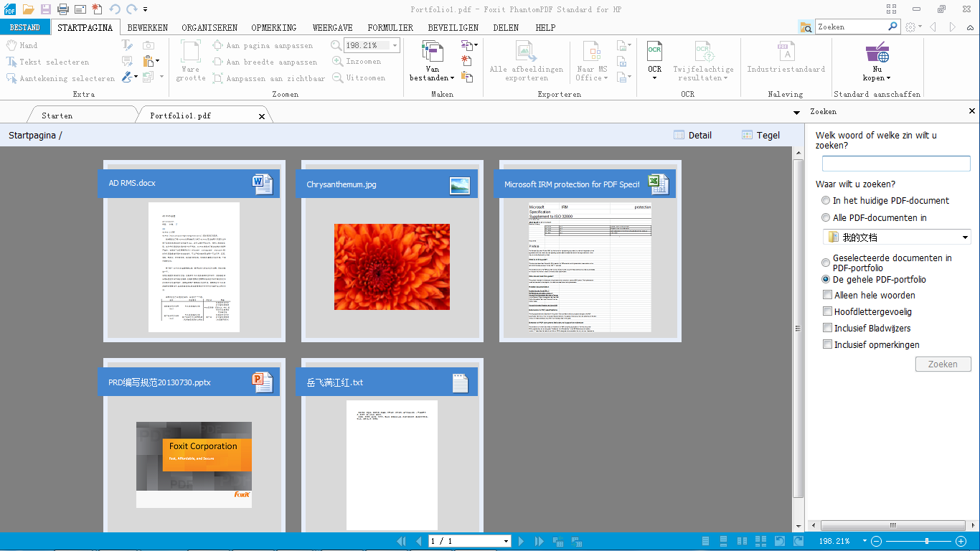Click zoom-in plus in status bar
Viewport: 980px width, 551px height.
(961, 542)
